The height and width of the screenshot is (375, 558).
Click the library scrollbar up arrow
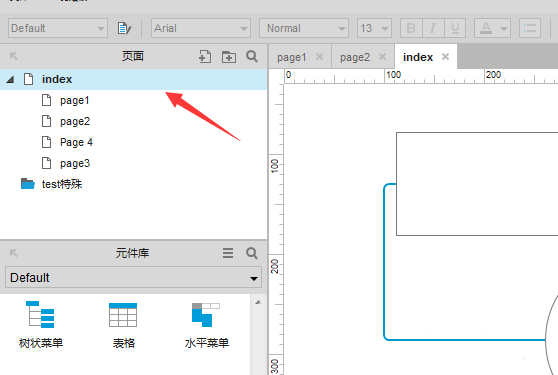(x=258, y=302)
